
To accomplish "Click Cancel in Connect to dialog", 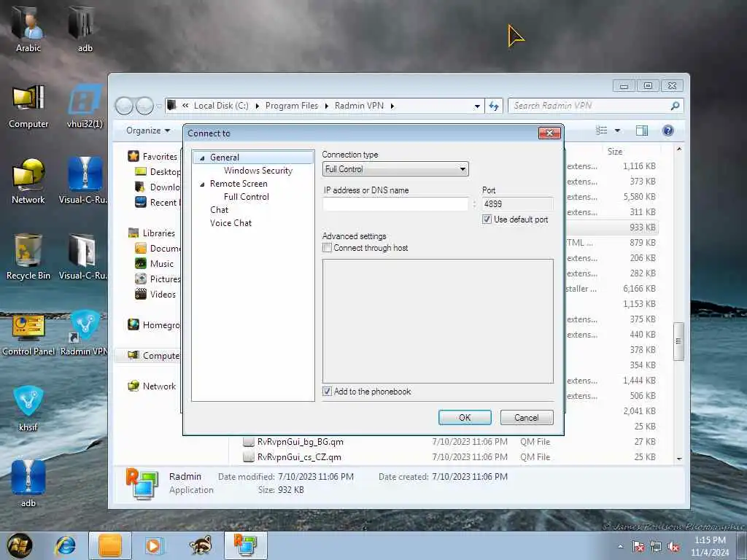I will pyautogui.click(x=527, y=418).
